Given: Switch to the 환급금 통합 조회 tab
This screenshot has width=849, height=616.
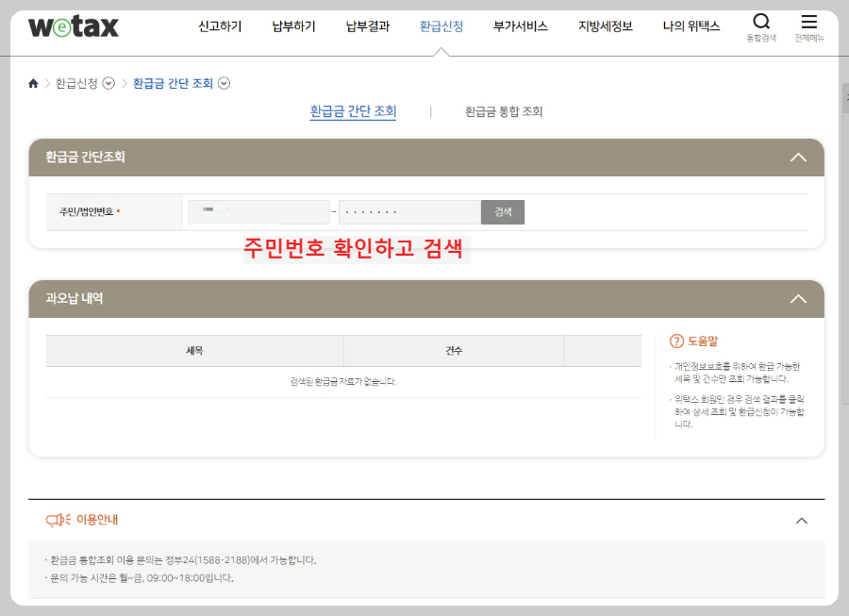Looking at the screenshot, I should coord(505,111).
